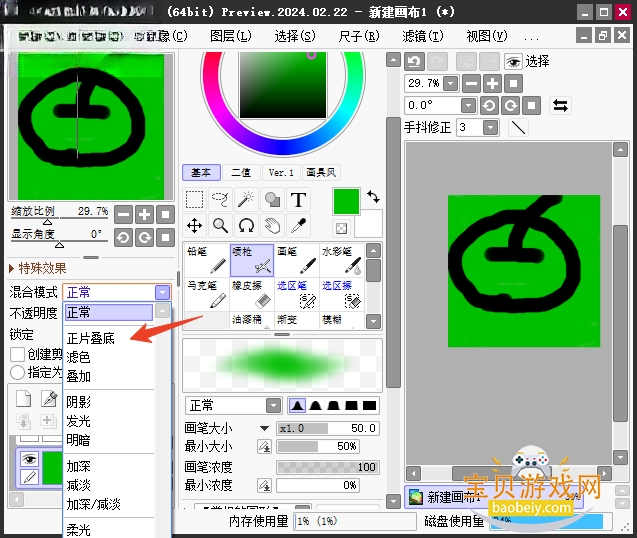
Task: Choose 正片叠底 blend mode
Action: [91, 338]
